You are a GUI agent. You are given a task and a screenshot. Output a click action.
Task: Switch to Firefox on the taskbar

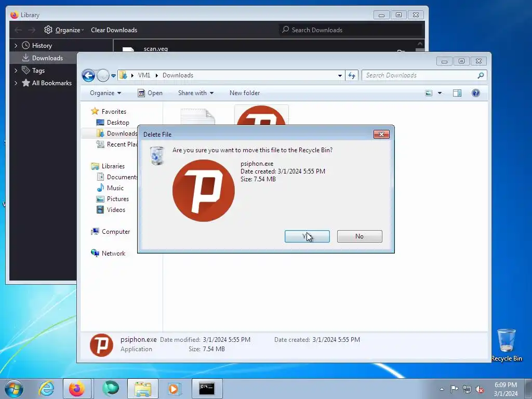[x=77, y=389]
